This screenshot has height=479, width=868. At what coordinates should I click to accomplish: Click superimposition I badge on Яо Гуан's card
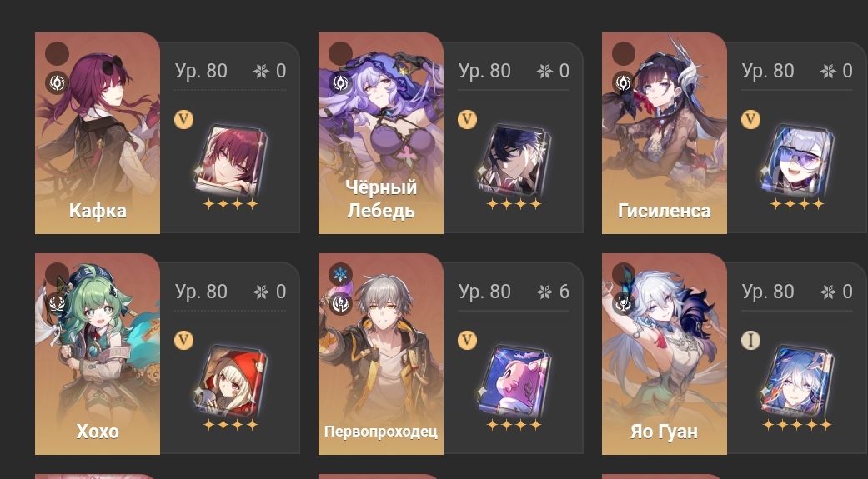click(750, 340)
